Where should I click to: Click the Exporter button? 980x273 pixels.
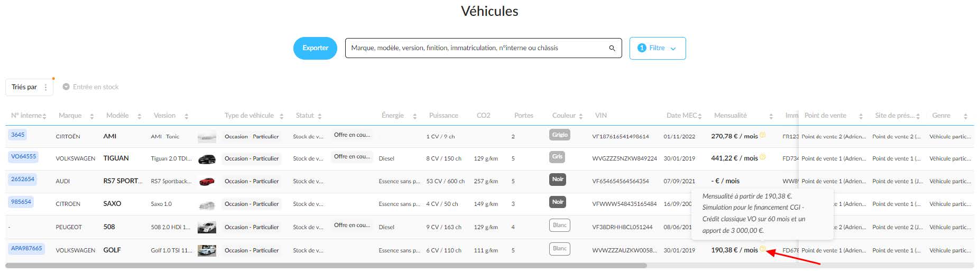click(x=315, y=48)
